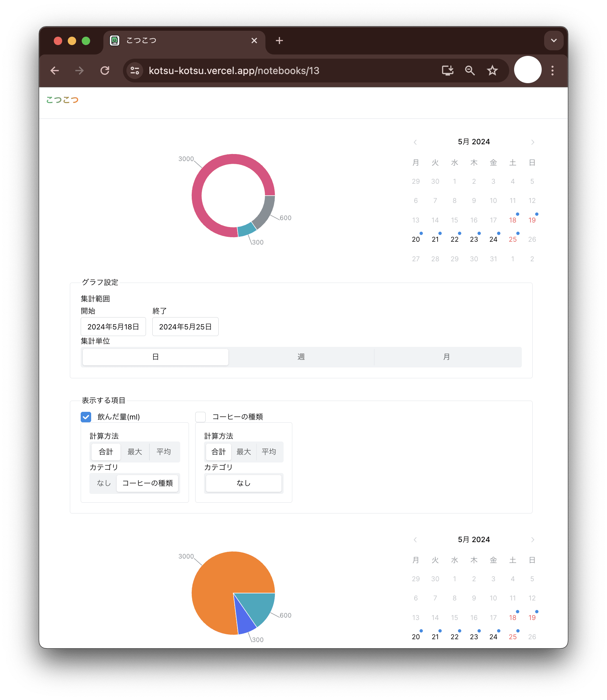Viewport: 607px width, 700px height.
Task: Open the browser profile avatar
Action: coord(528,70)
